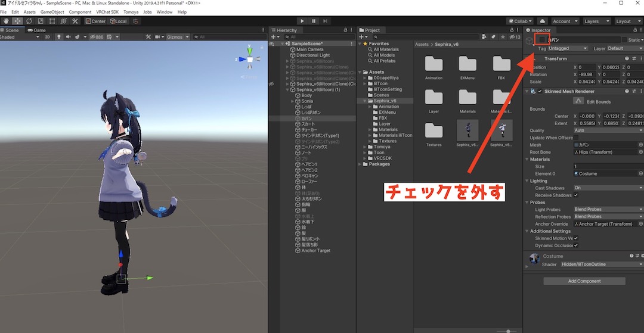Open the Cast Shadows dropdown
Screen dimensions: 644x333
pyautogui.click(x=609, y=188)
